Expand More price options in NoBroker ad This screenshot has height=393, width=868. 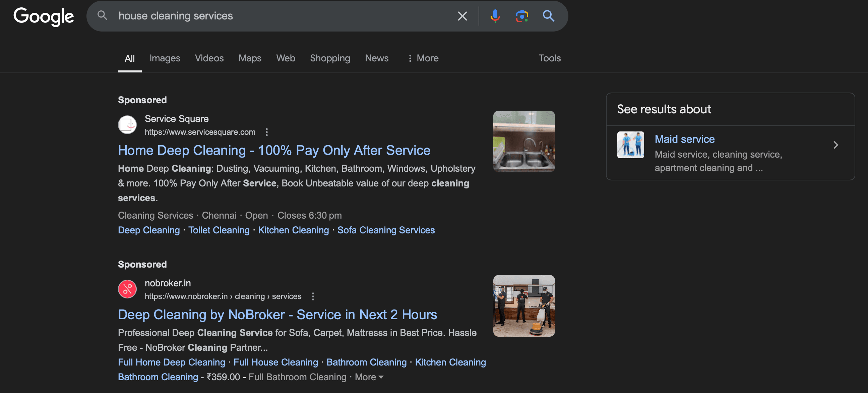pyautogui.click(x=369, y=377)
